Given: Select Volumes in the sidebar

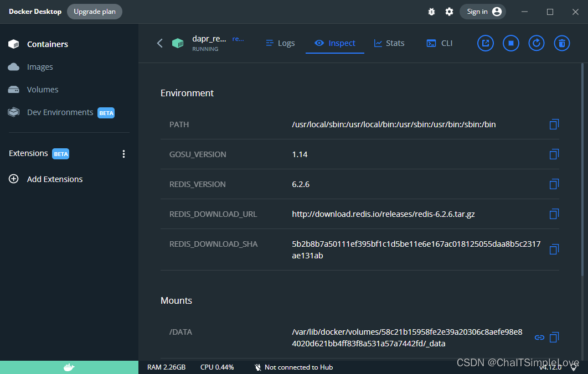Looking at the screenshot, I should [42, 89].
